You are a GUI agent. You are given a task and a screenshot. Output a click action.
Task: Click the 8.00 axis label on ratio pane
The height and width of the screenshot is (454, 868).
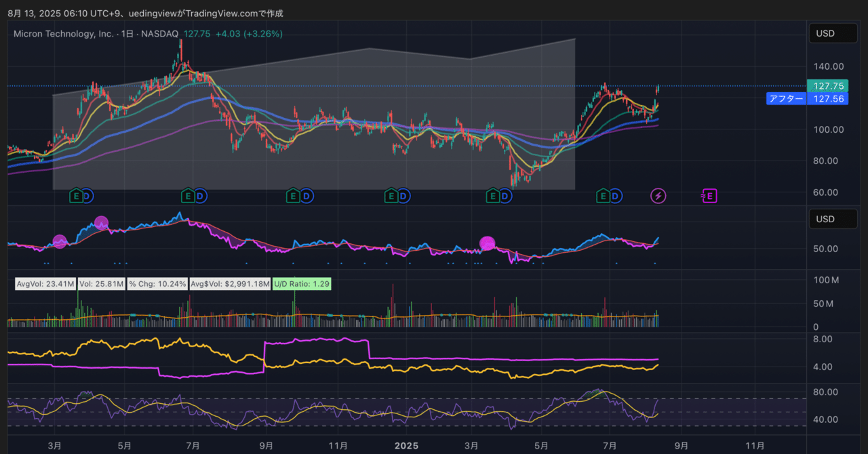coord(823,339)
